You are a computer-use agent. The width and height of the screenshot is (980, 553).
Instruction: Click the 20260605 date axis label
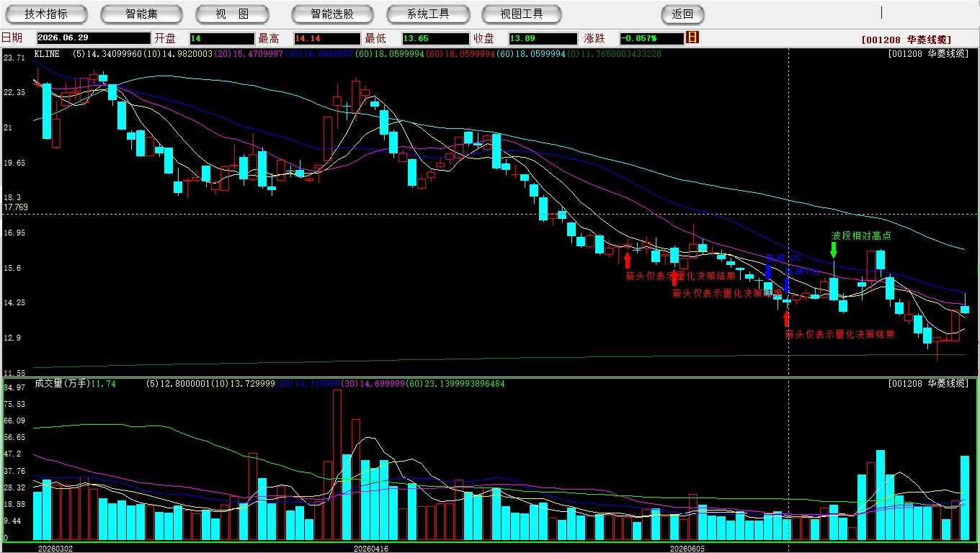(x=688, y=548)
